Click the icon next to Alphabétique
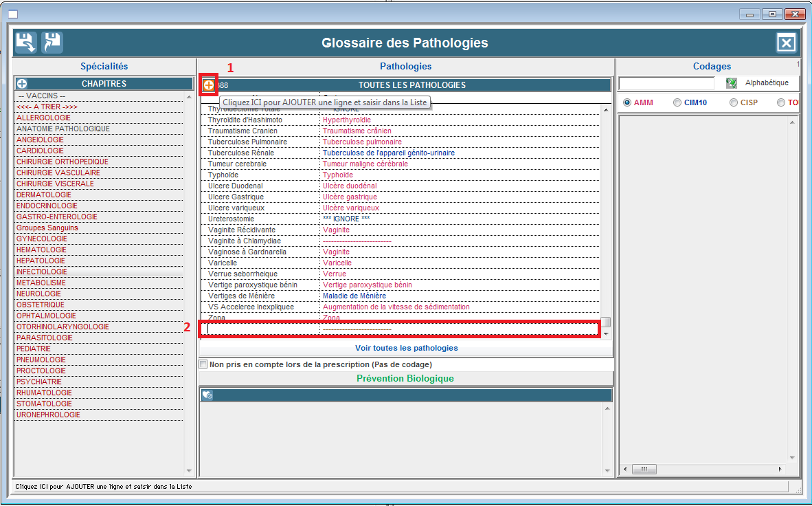This screenshot has width=812, height=506. tap(732, 83)
